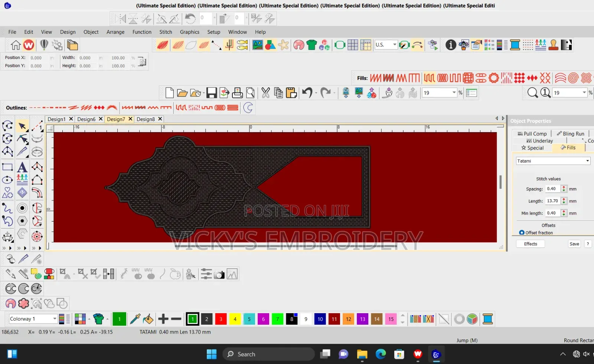Click the green T-shirt product icon
The width and height of the screenshot is (594, 364).
pyautogui.click(x=311, y=45)
